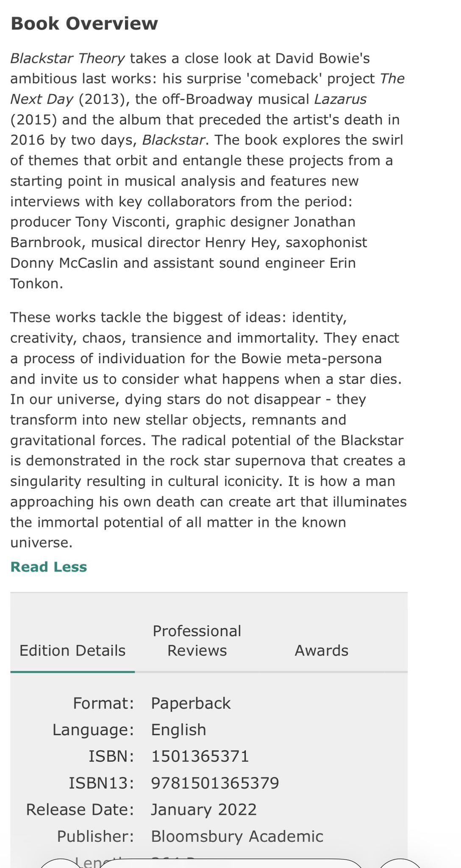Click the Release Date field label
Image resolution: width=461 pixels, height=868 pixels.
[80, 810]
